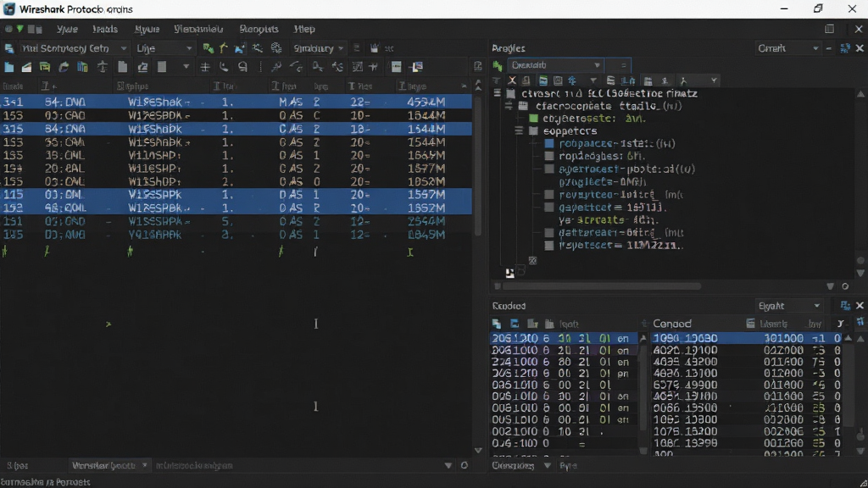Open the Sjmabury dropdown
The height and width of the screenshot is (488, 868).
click(319, 48)
